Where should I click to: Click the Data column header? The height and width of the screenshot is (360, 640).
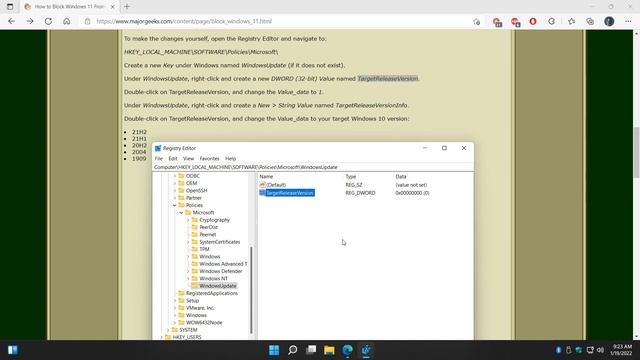coord(401,176)
